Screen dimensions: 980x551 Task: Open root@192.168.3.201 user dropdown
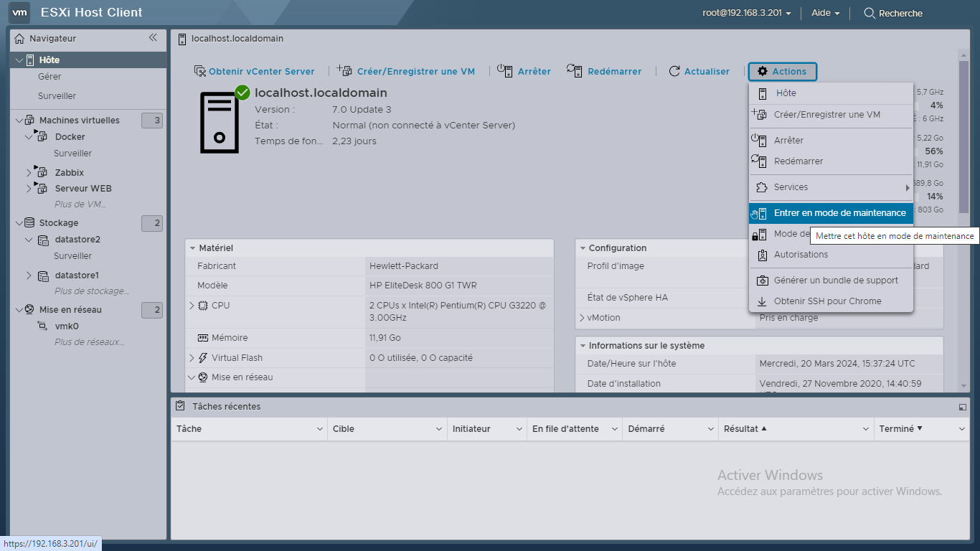(747, 13)
